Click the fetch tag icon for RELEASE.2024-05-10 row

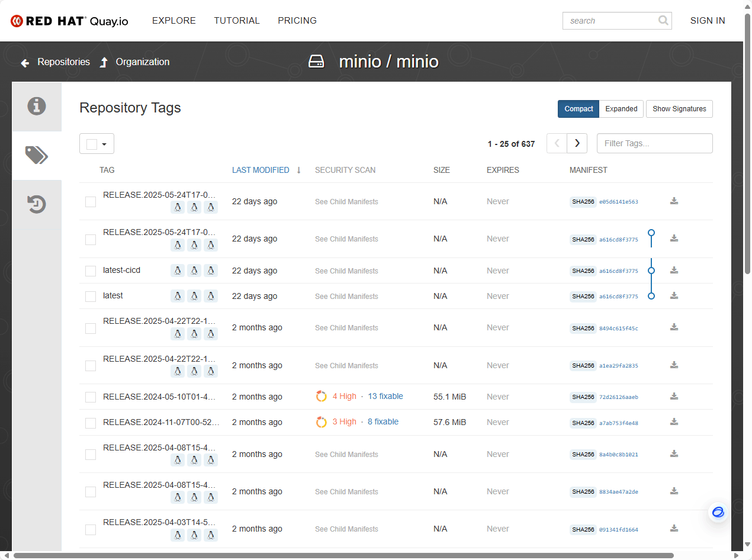click(x=674, y=397)
